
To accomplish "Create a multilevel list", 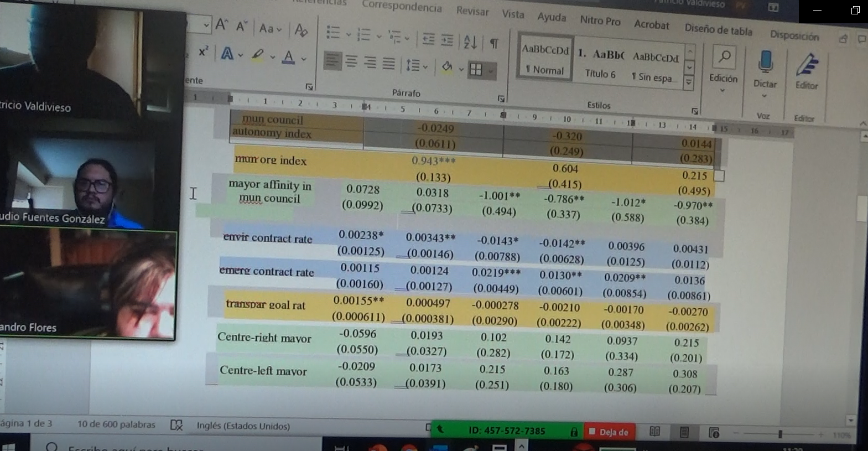I will coord(394,37).
